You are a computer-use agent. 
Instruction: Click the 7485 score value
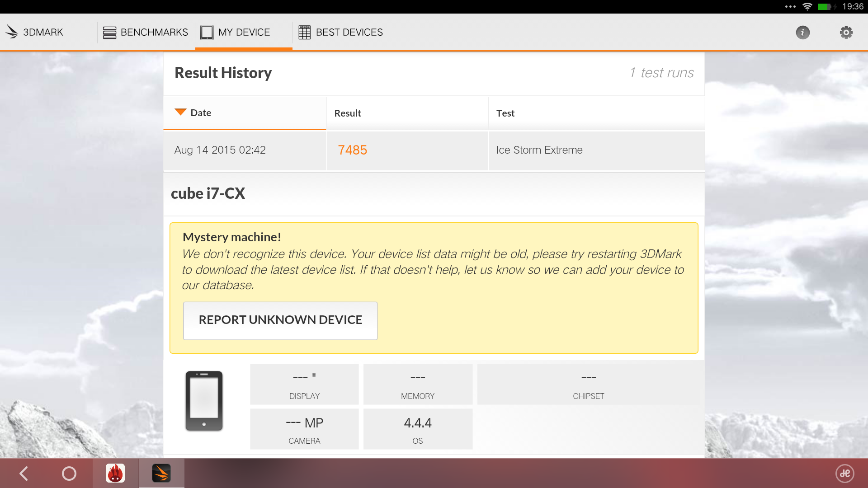tap(353, 150)
